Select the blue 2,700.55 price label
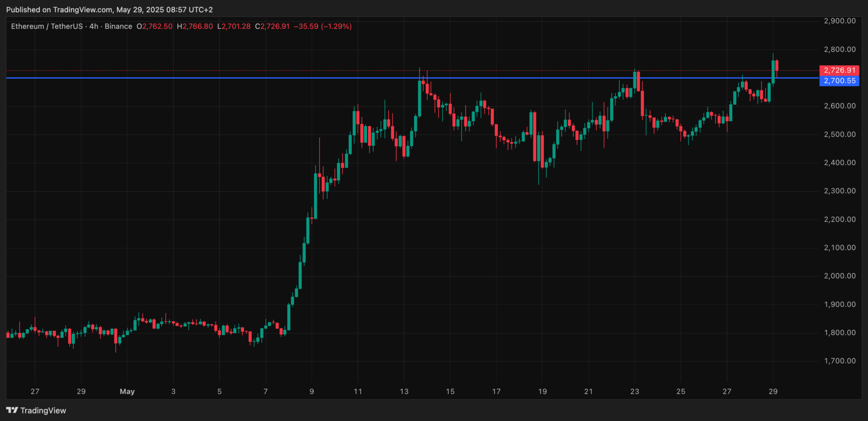Image resolution: width=868 pixels, height=421 pixels. point(839,81)
